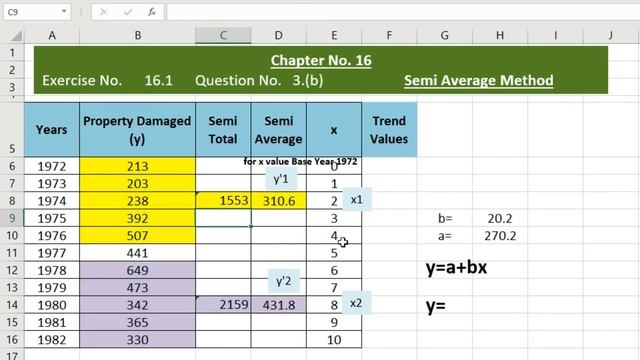Select the 'Years' header cell

coord(52,130)
